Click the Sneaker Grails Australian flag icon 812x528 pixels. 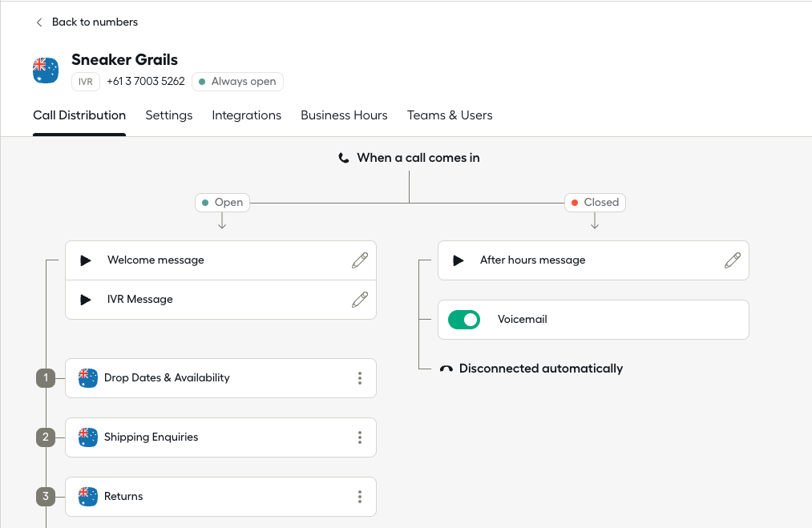[x=46, y=71]
